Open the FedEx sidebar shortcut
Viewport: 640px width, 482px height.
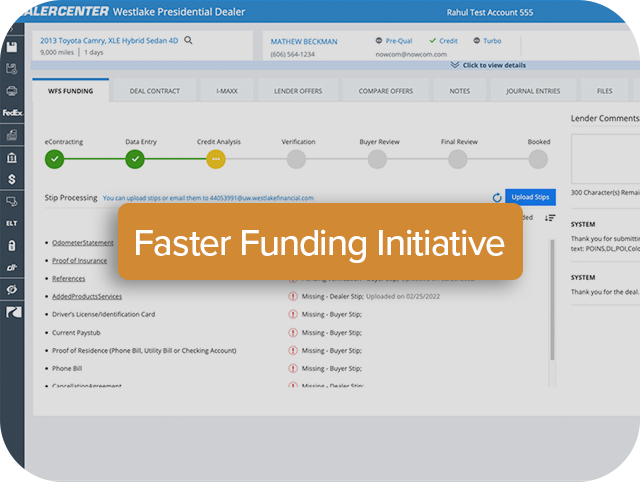12,112
